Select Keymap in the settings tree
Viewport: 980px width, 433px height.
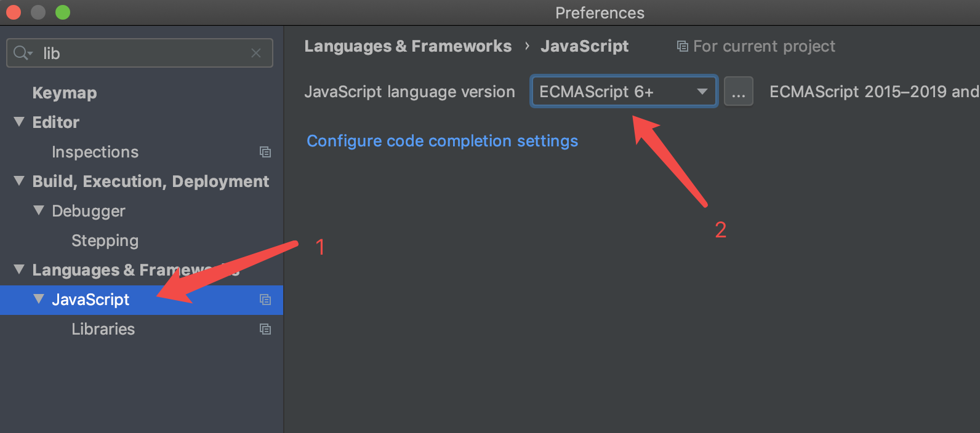pos(65,93)
